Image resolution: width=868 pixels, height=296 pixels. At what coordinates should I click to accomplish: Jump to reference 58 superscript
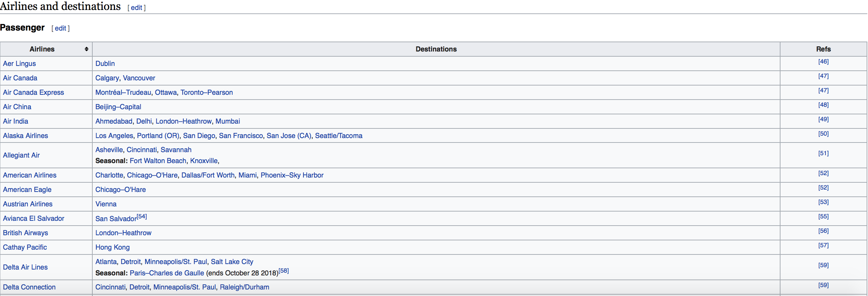tap(283, 271)
